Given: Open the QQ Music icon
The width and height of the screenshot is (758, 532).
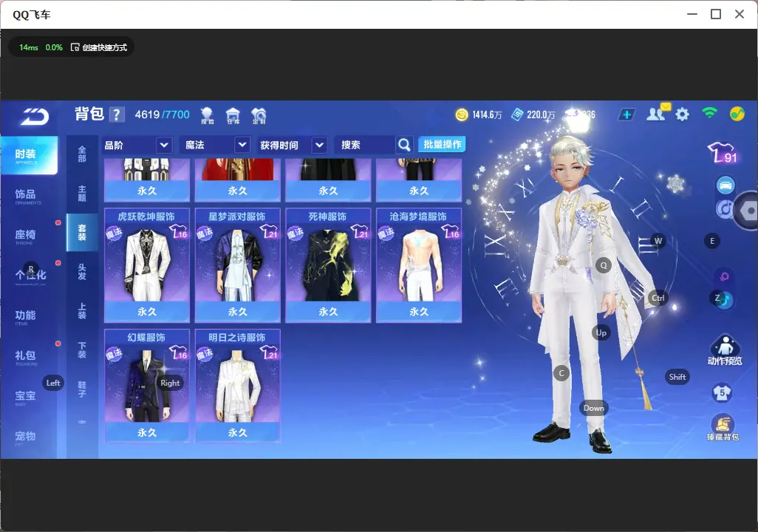Looking at the screenshot, I should (x=737, y=114).
